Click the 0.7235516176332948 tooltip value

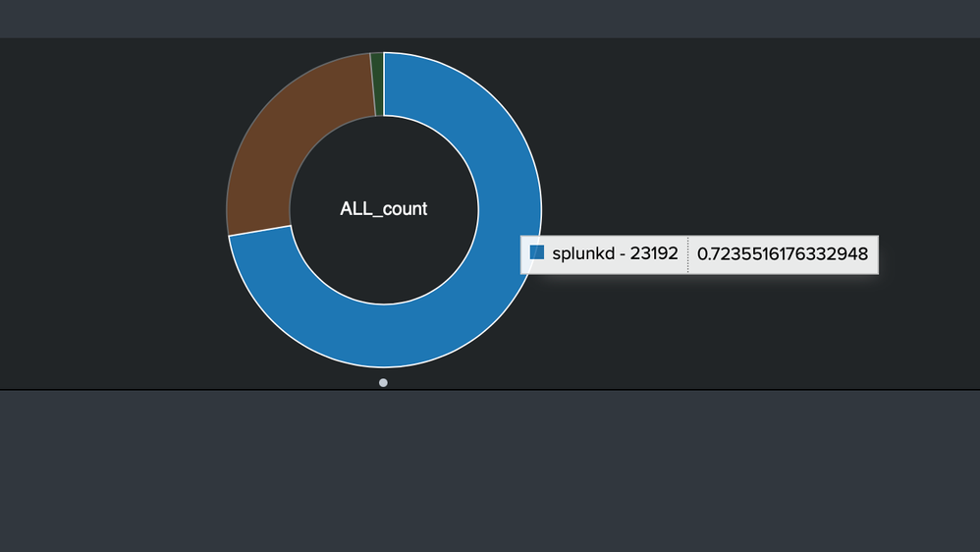[783, 254]
